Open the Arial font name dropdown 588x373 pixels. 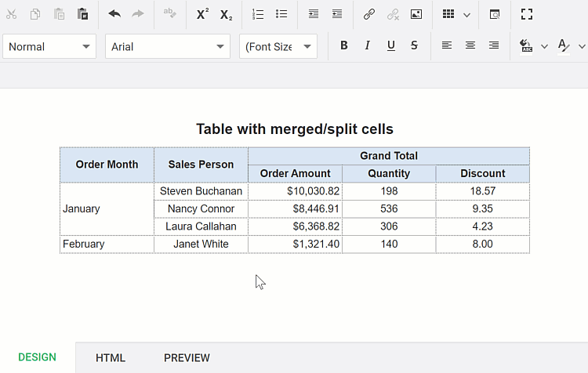pyautogui.click(x=167, y=46)
